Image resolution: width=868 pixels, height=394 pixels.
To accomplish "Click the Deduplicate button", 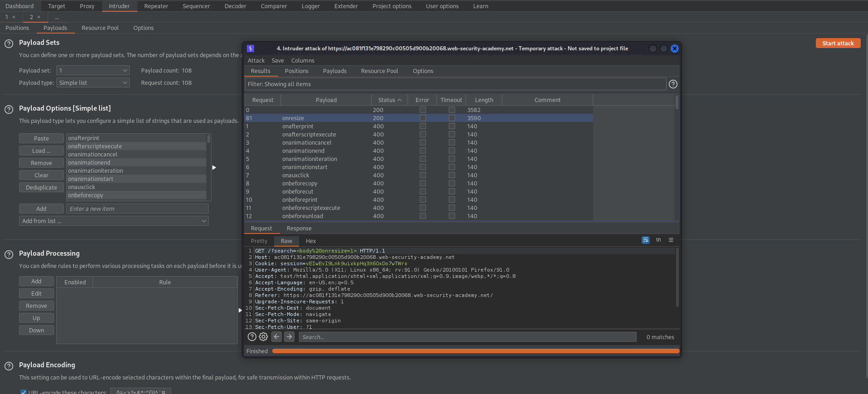I will tap(41, 188).
